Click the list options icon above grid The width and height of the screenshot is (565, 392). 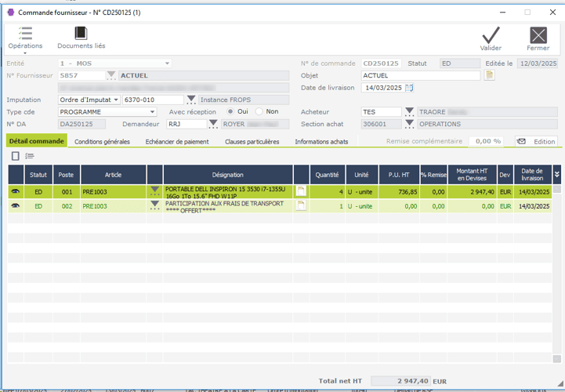pos(30,157)
